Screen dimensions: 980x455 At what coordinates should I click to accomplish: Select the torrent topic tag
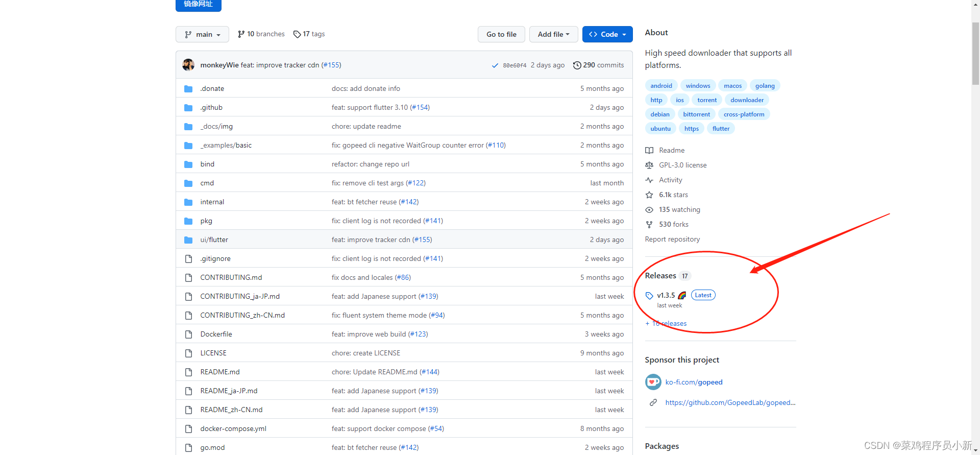707,100
